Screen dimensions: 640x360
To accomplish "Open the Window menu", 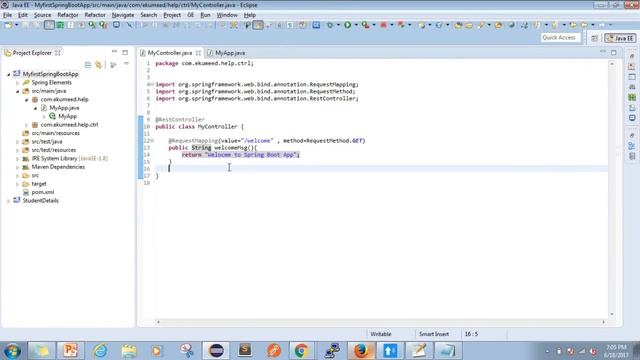I will [x=227, y=15].
